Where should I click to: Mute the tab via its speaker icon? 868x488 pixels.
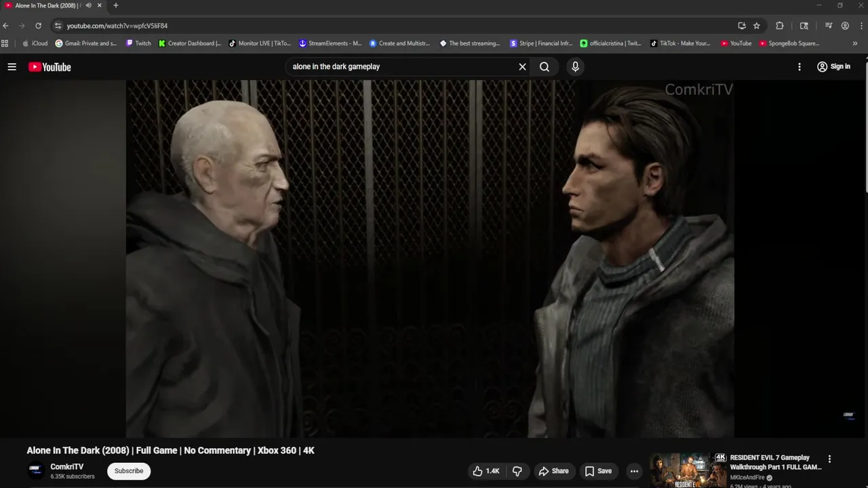88,5
